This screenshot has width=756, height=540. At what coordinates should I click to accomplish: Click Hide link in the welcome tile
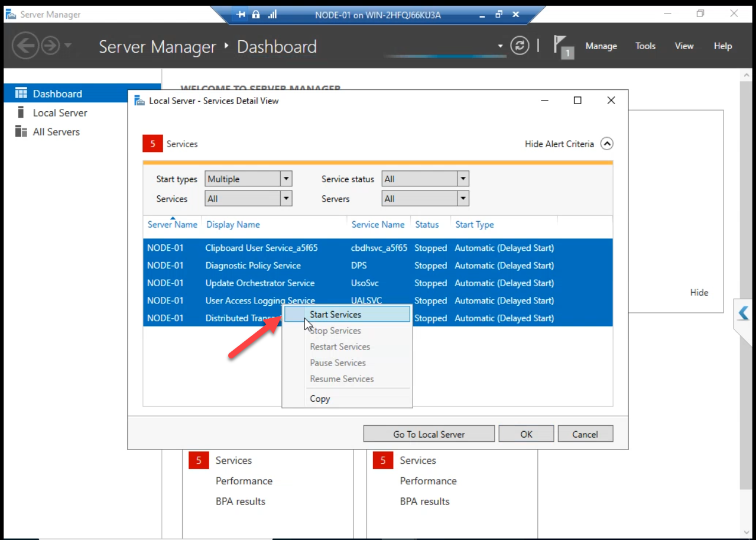click(x=699, y=292)
